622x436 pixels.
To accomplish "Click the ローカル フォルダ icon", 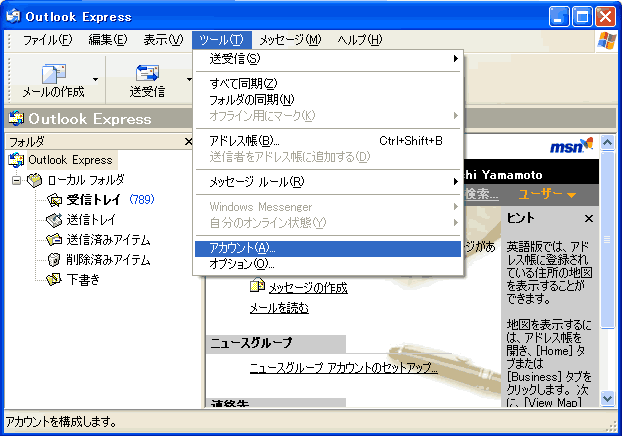I will click(35, 181).
